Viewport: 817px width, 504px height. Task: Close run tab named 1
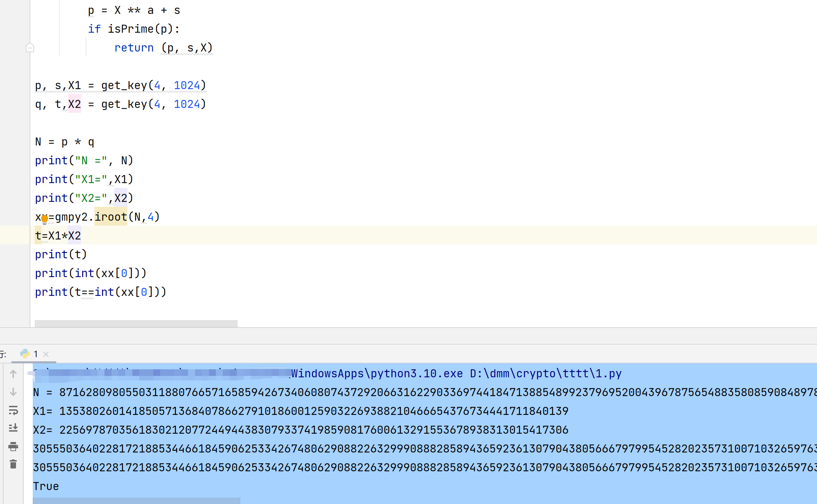46,354
